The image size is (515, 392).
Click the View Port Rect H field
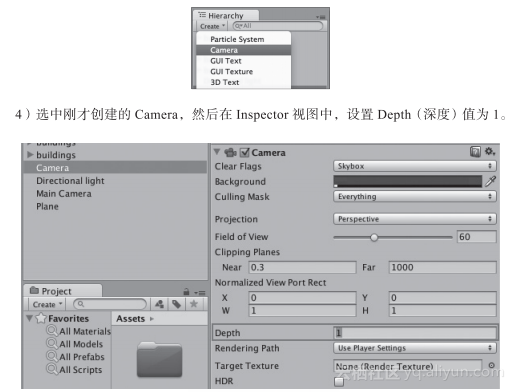(442, 311)
